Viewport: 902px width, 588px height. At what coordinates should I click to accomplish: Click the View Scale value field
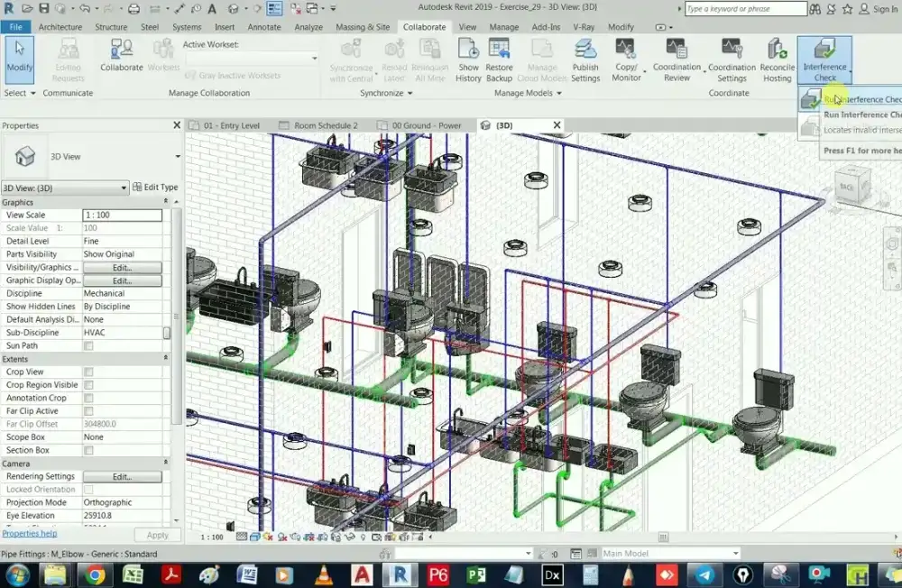pos(122,216)
